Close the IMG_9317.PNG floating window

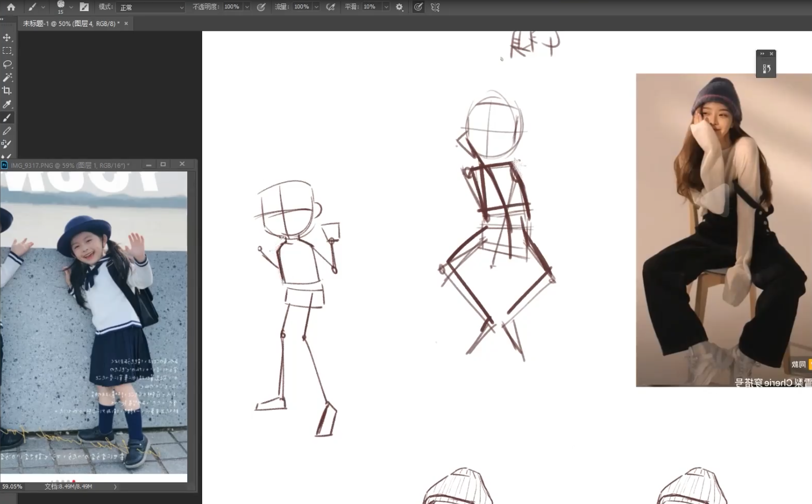tap(182, 164)
